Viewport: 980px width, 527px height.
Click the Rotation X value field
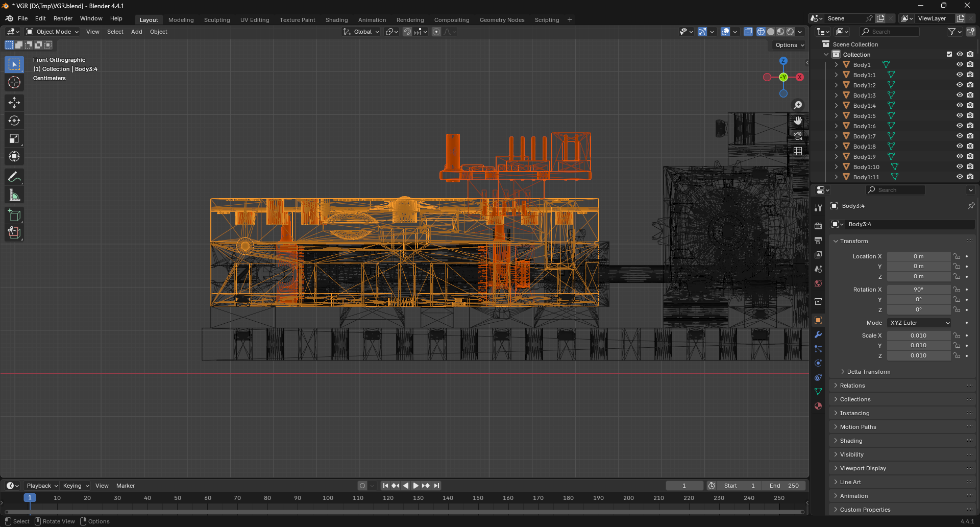[918, 290]
